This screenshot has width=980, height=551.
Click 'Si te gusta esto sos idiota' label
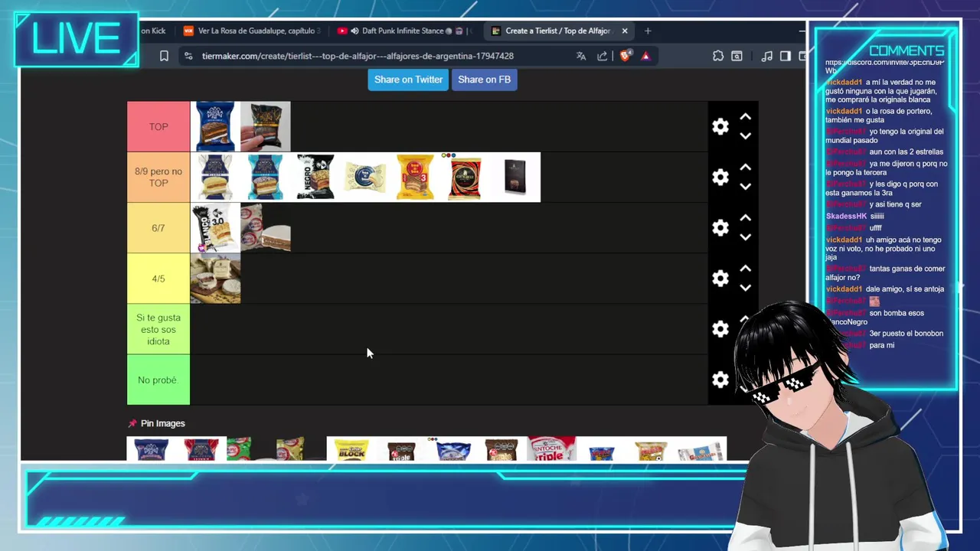coord(158,329)
